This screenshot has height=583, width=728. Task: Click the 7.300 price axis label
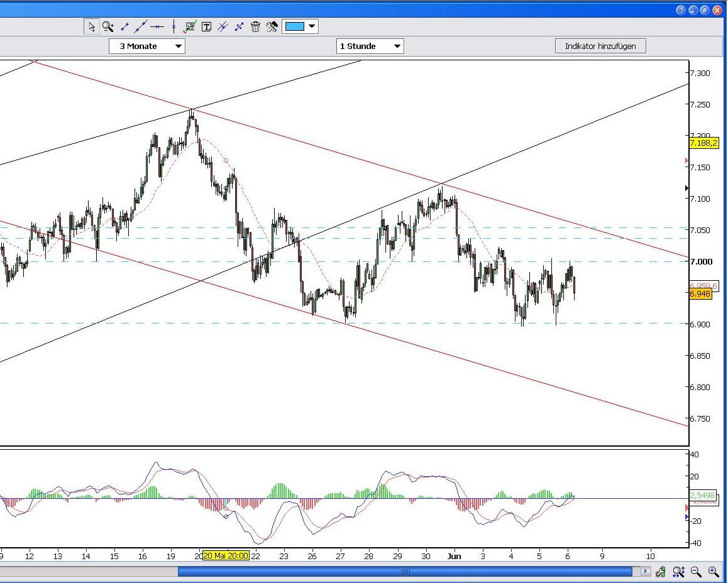click(x=700, y=74)
